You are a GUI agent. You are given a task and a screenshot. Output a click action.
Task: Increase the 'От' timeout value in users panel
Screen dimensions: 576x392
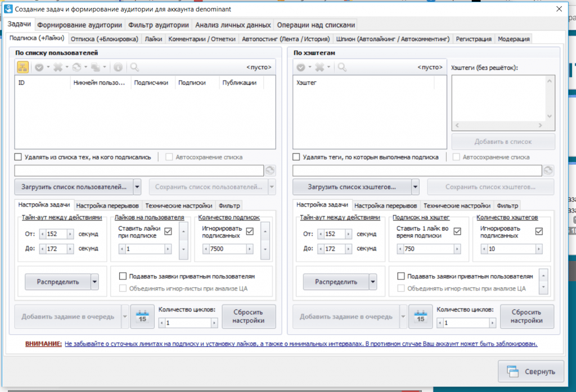71,234
